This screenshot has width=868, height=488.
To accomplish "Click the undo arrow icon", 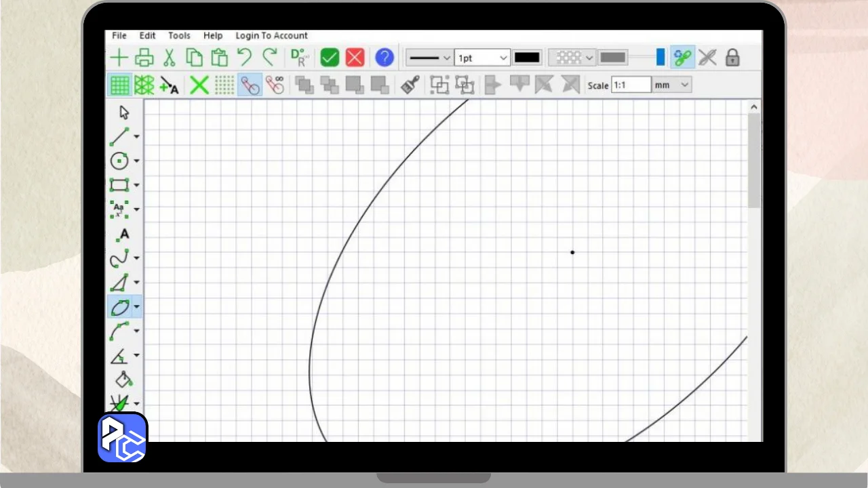I will click(244, 58).
